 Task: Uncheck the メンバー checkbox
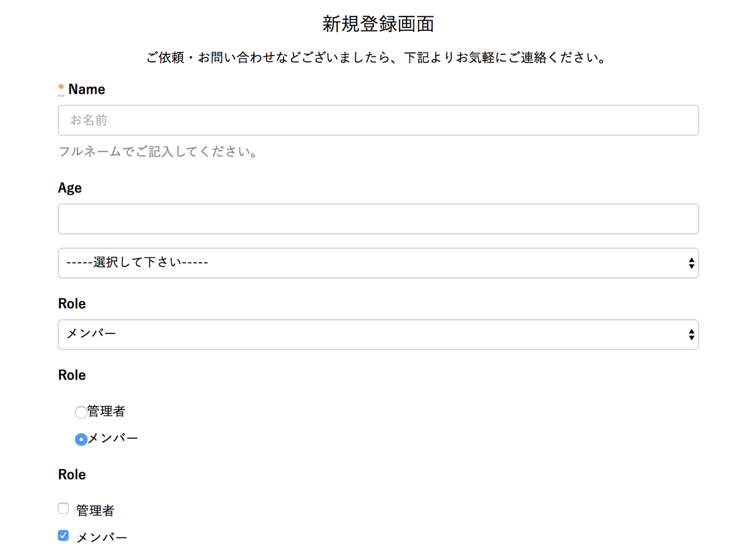tap(63, 535)
